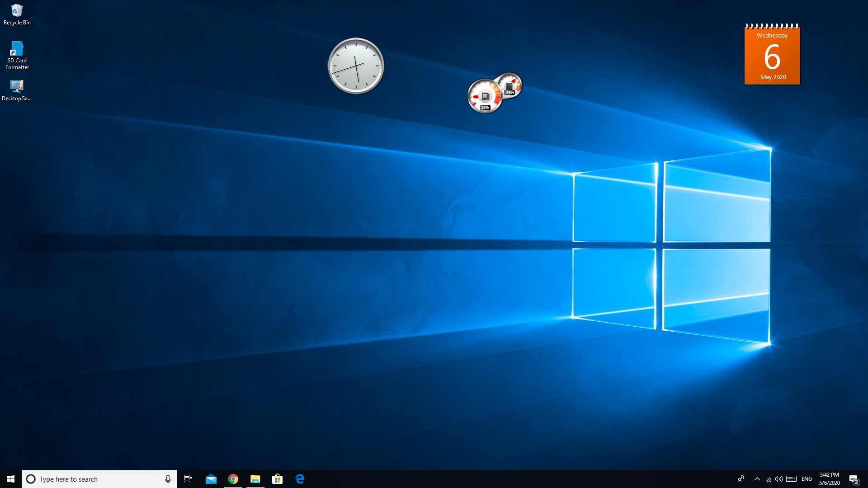Click the orange calendar gadget

[x=772, y=54]
